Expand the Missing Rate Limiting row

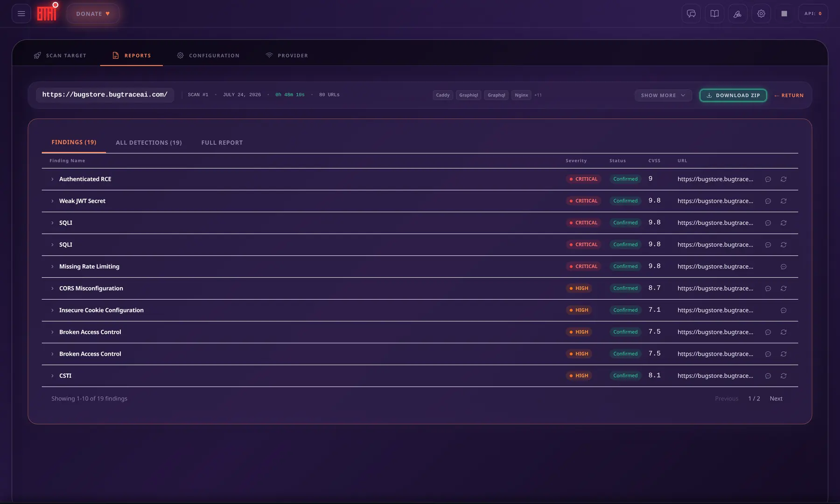coord(52,267)
